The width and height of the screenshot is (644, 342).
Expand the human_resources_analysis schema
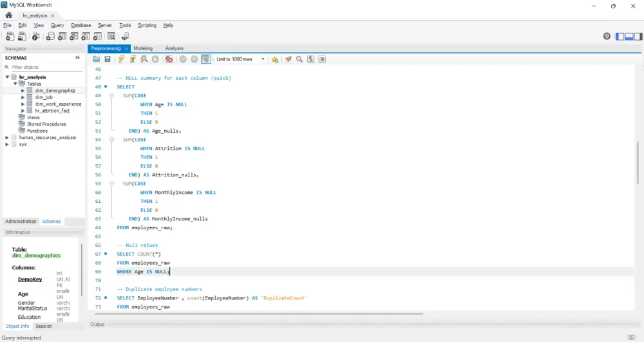coord(7,138)
